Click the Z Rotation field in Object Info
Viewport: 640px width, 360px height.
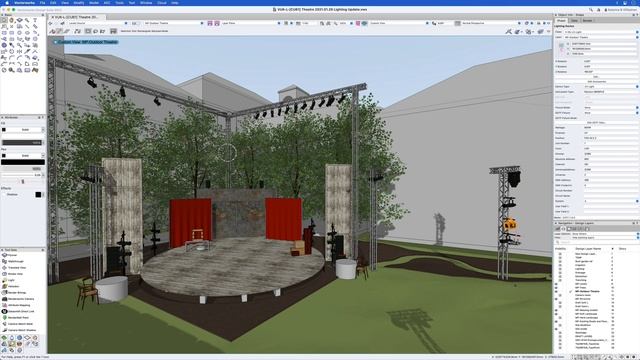(x=611, y=72)
